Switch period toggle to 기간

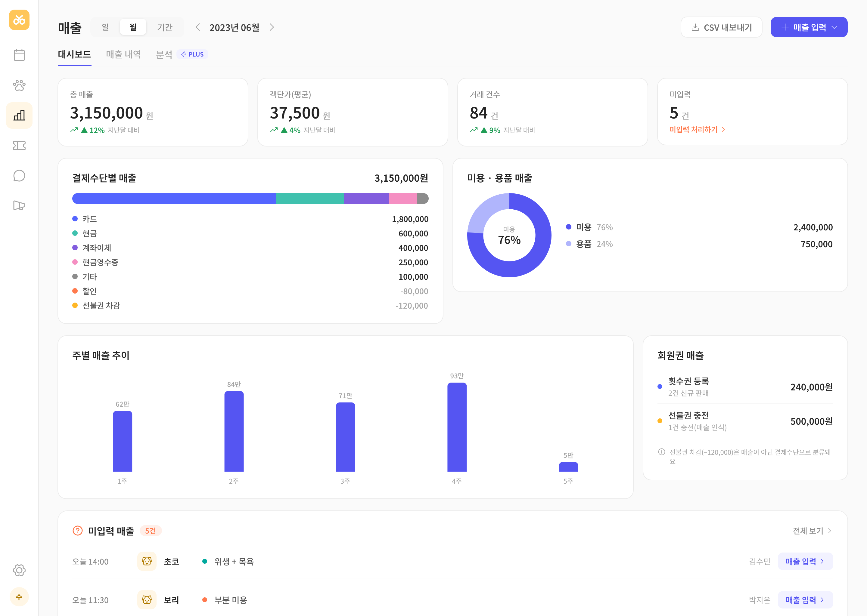pyautogui.click(x=165, y=27)
